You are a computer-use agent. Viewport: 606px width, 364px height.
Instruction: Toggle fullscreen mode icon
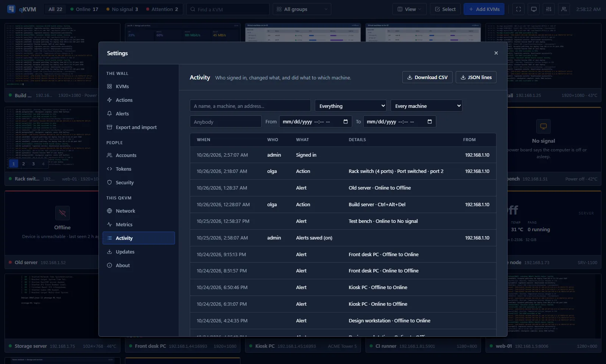(x=519, y=9)
